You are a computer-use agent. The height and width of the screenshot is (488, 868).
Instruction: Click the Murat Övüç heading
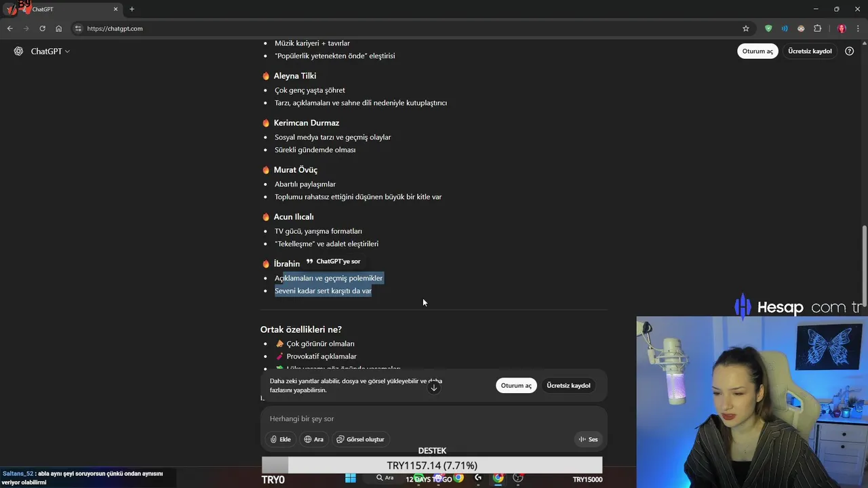[296, 170]
